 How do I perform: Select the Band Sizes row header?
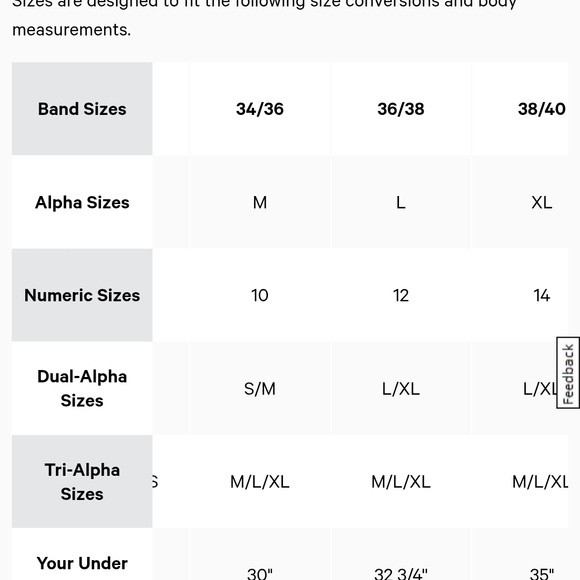(82, 109)
